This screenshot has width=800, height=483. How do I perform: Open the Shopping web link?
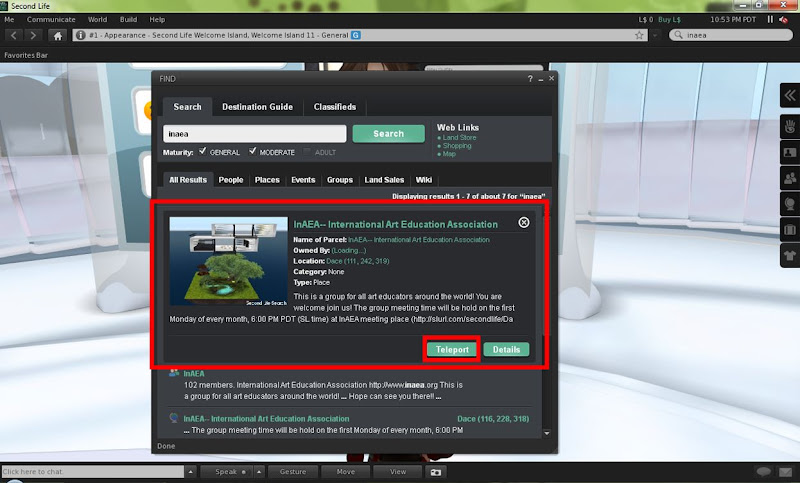click(x=457, y=146)
